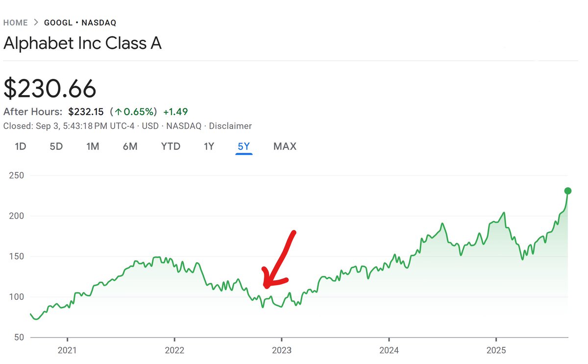Viewport: 588px width, 364px height.
Task: Click the 2025 x-axis label
Action: tap(496, 350)
